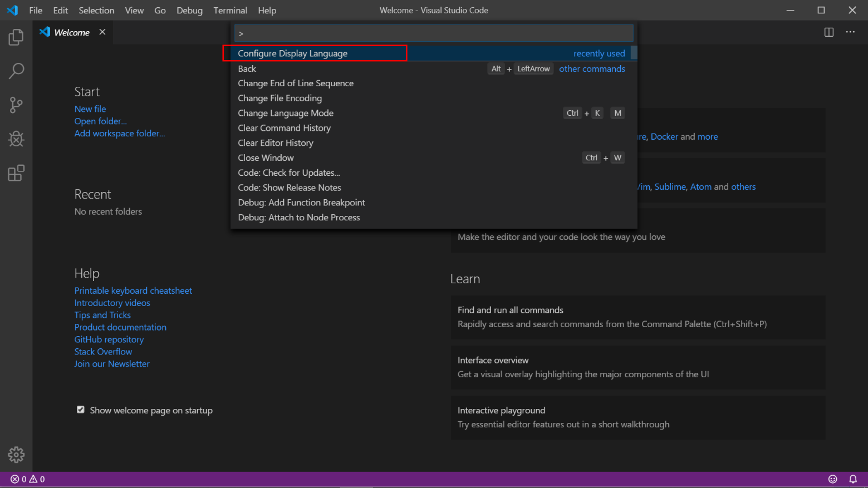Open Interface overview card

pyautogui.click(x=638, y=367)
